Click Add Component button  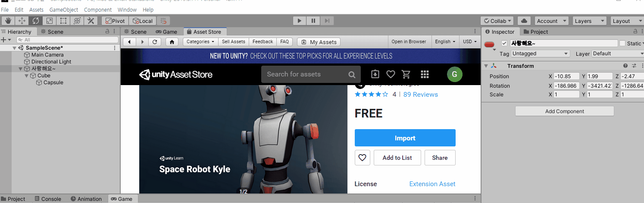pyautogui.click(x=565, y=111)
